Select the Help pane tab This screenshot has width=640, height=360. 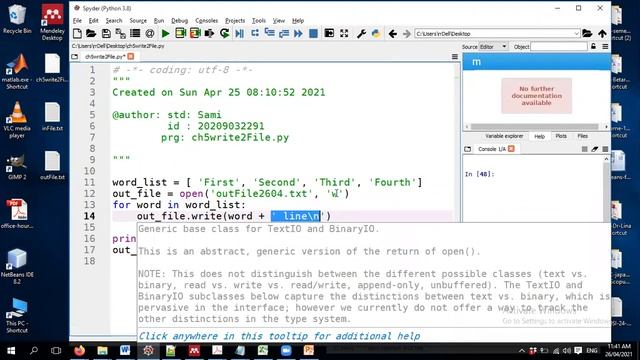click(540, 136)
